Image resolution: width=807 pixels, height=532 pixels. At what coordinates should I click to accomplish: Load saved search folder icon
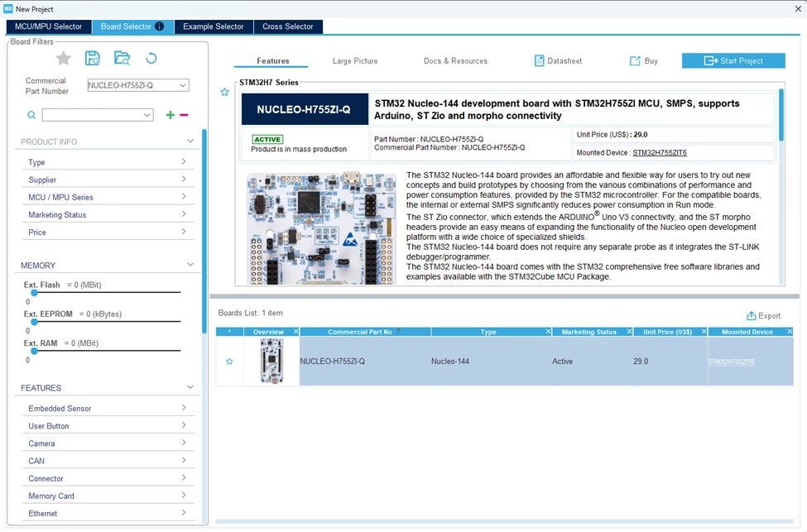point(122,58)
